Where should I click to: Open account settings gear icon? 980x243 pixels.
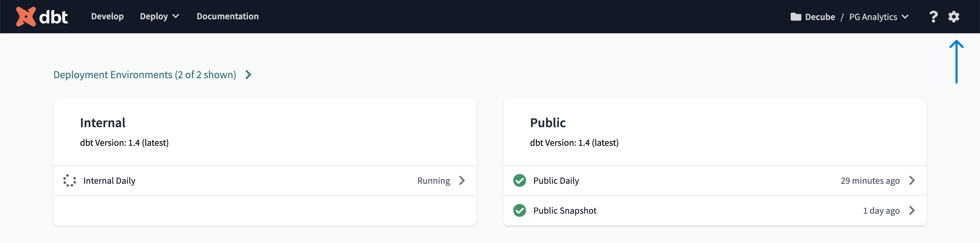tap(953, 17)
